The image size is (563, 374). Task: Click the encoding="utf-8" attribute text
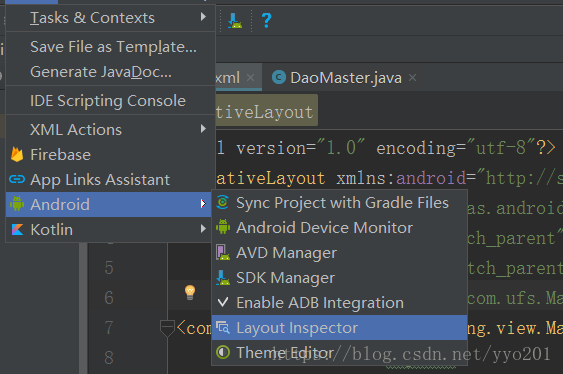[456, 148]
